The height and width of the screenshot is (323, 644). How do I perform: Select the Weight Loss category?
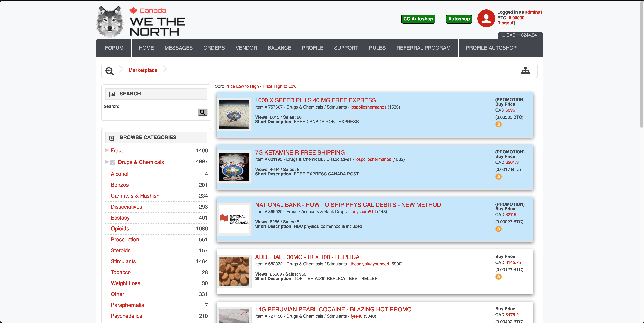click(125, 283)
